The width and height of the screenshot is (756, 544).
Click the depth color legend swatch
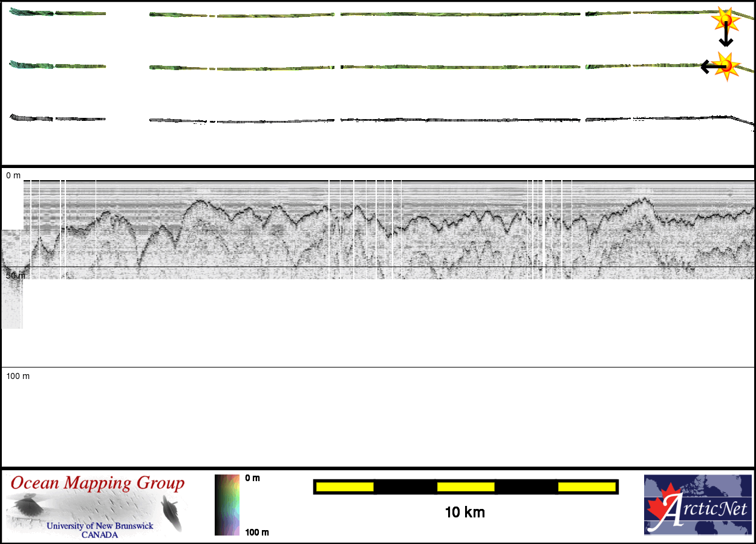[x=227, y=505]
